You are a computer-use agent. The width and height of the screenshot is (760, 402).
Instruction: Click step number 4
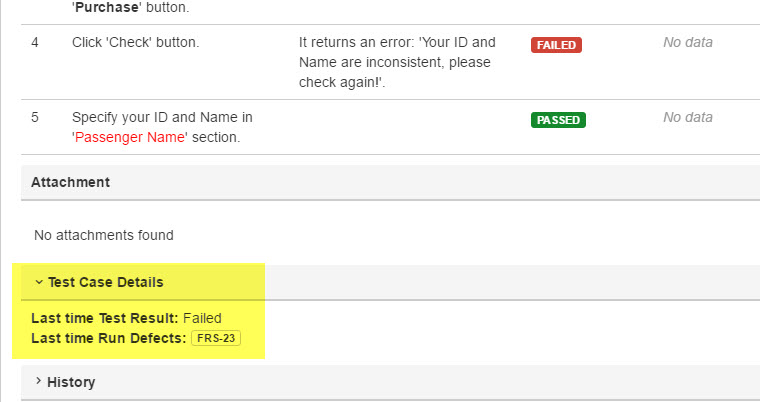click(x=35, y=42)
